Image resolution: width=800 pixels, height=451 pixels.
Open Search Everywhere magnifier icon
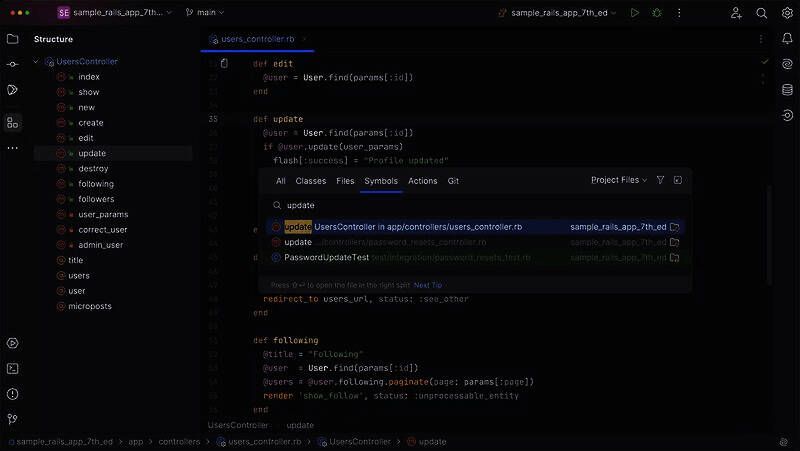(x=761, y=13)
